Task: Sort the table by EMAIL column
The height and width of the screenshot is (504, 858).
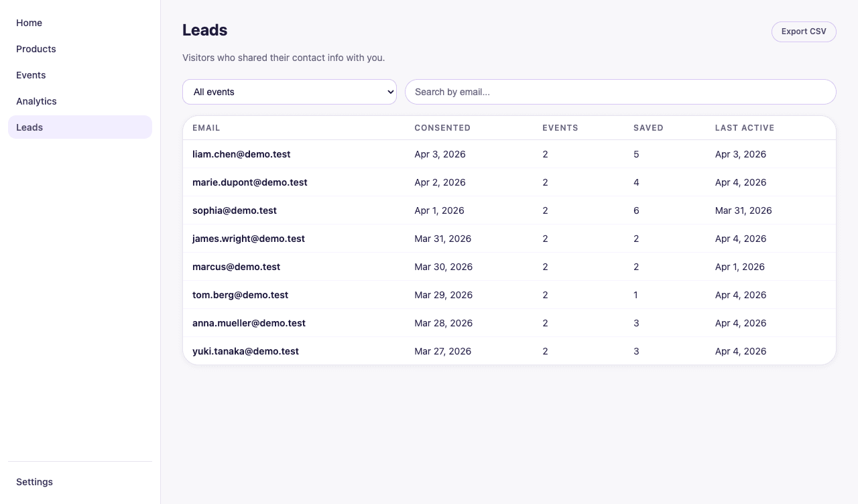Action: point(206,128)
